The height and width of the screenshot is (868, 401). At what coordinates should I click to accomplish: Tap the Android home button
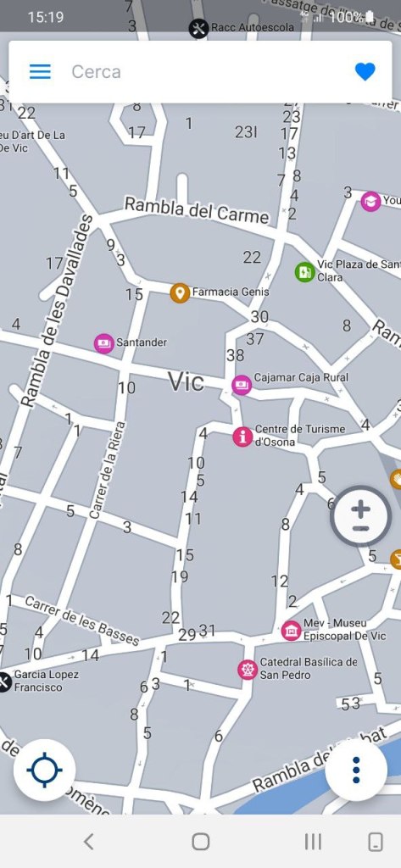coord(200,842)
